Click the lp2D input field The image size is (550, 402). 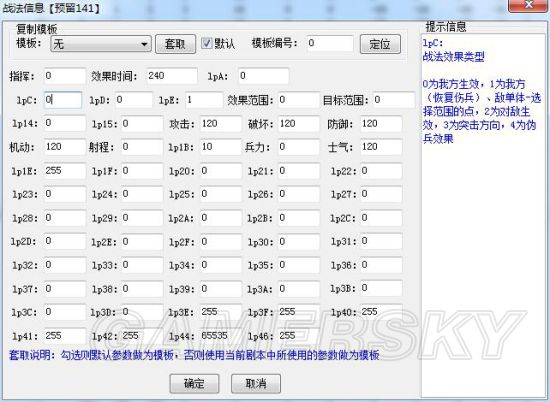point(65,241)
